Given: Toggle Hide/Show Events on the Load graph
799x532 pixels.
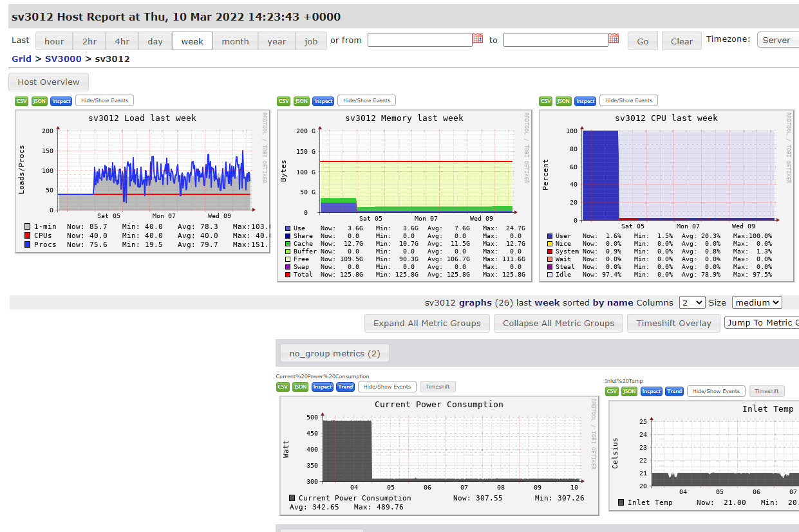Looking at the screenshot, I should [104, 100].
